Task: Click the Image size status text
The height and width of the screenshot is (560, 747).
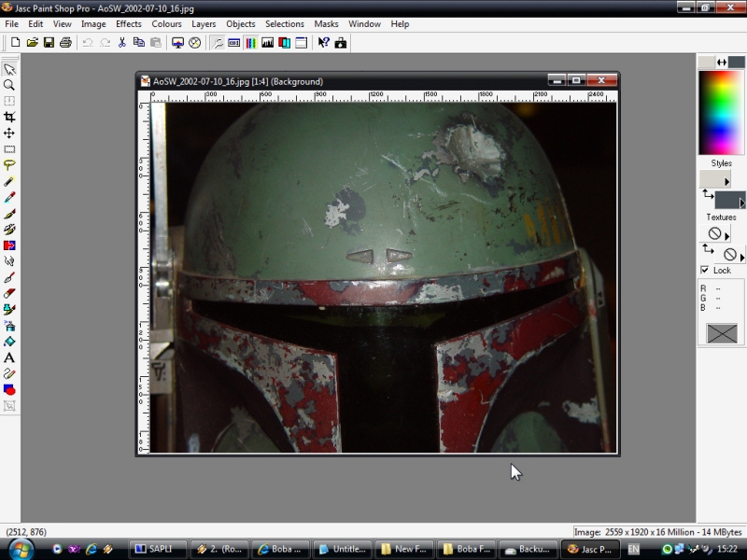Action: (x=658, y=532)
